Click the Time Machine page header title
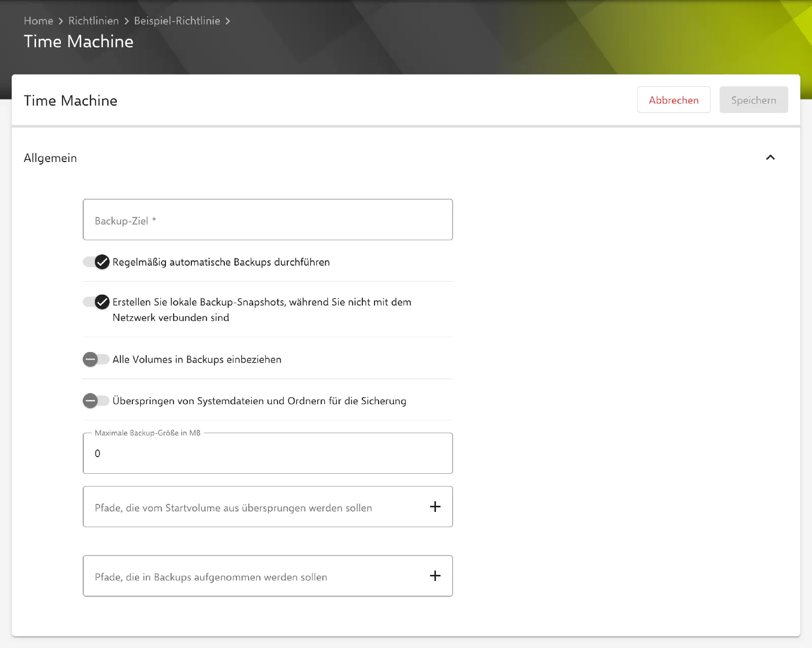Viewport: 812px width, 648px height. click(x=79, y=42)
